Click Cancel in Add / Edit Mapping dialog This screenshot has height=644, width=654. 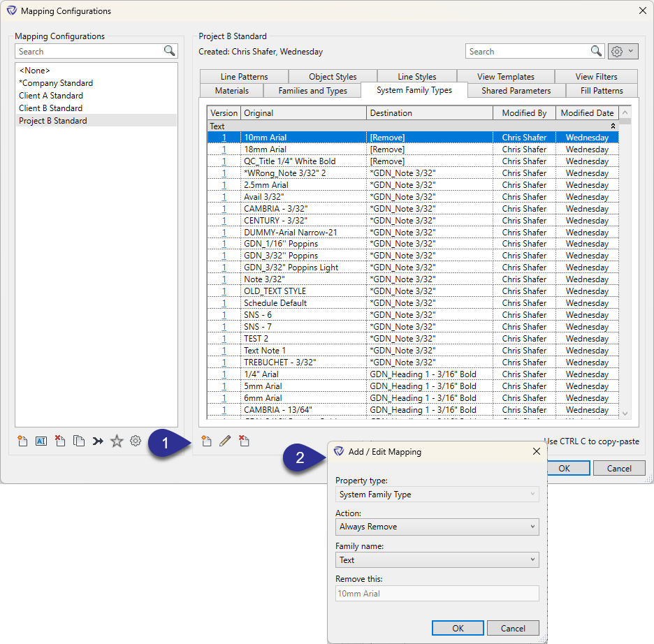tap(513, 628)
